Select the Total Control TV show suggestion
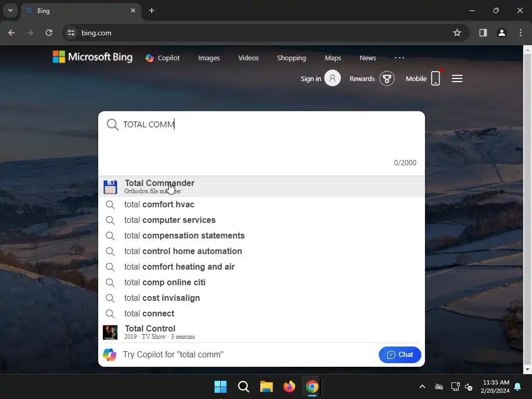Viewport: 532px width, 399px height. click(x=261, y=332)
